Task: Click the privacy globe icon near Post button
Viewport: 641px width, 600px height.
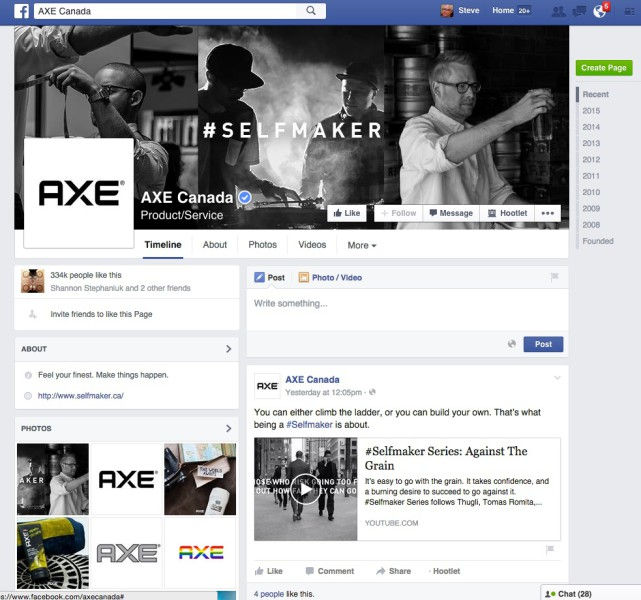Action: tap(511, 344)
